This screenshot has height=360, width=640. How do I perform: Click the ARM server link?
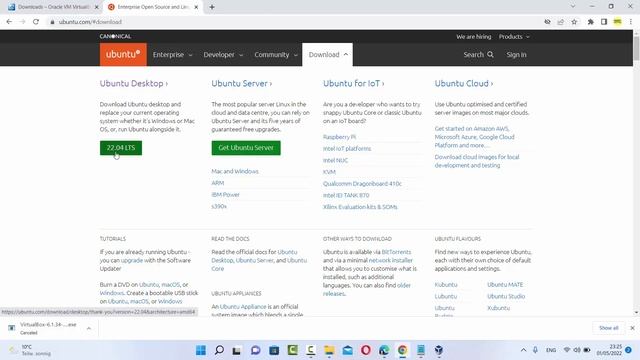pos(218,183)
